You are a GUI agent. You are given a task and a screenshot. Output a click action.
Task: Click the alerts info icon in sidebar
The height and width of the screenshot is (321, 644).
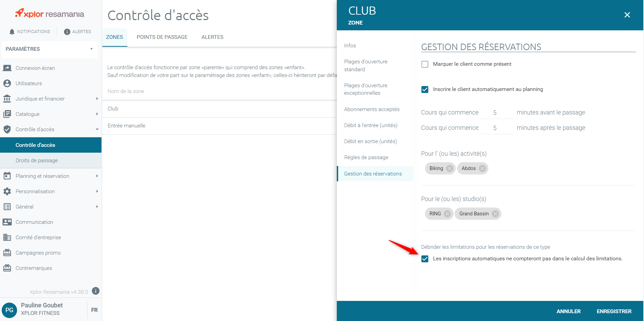pos(67,32)
